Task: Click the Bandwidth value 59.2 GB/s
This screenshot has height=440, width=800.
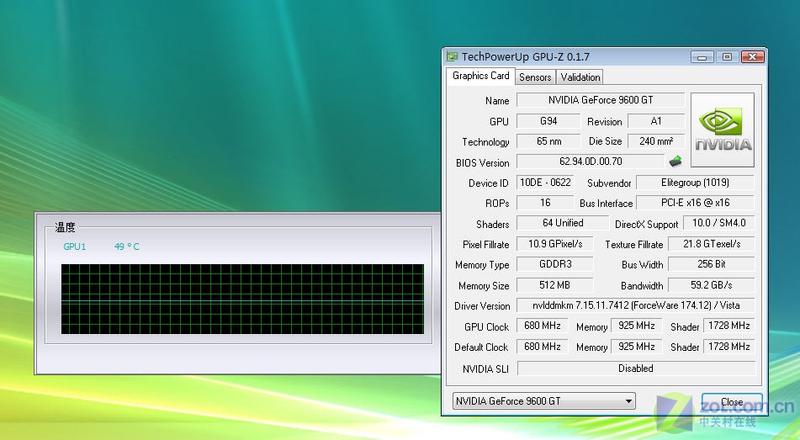Action: click(711, 285)
